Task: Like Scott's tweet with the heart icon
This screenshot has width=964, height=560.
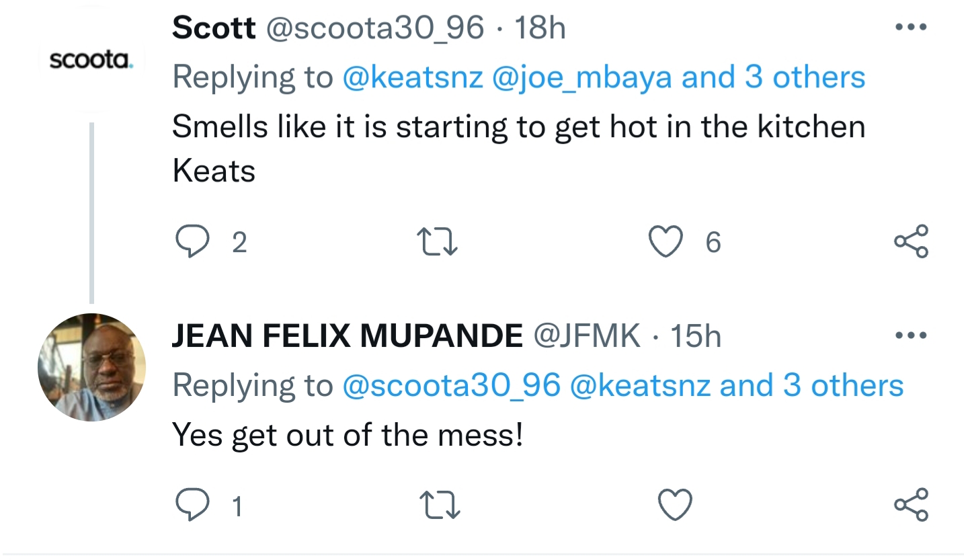Action: tap(666, 241)
